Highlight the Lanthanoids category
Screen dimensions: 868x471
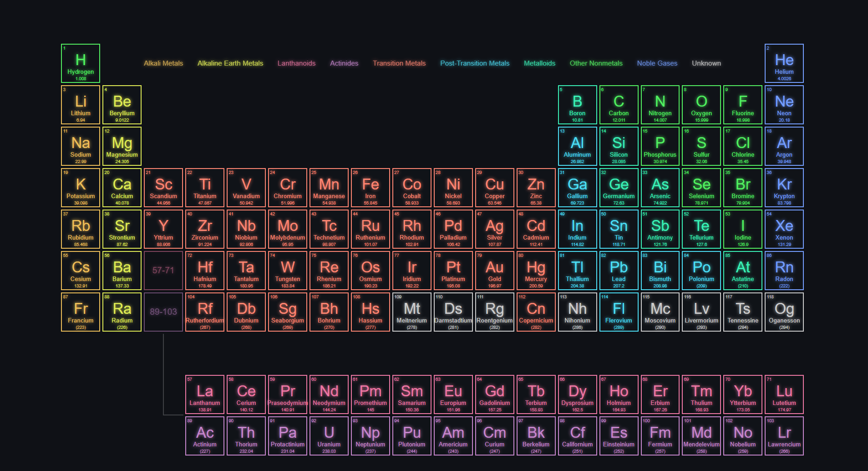coord(296,63)
